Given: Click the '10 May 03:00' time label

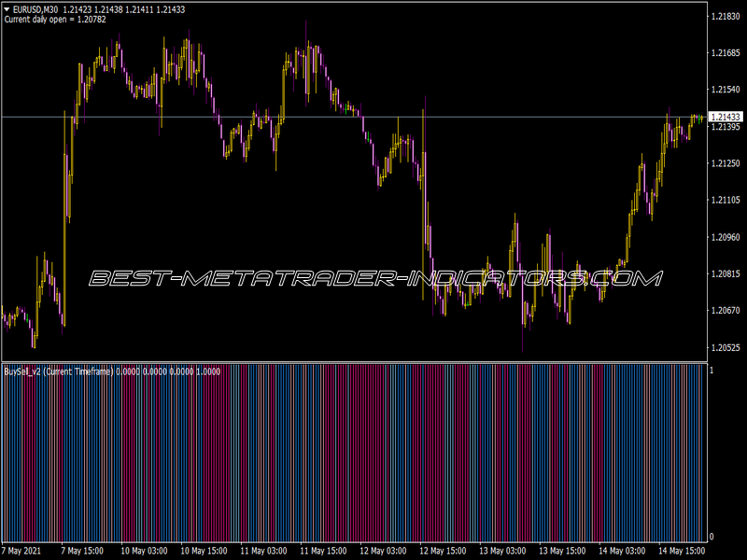Looking at the screenshot, I should (x=144, y=551).
